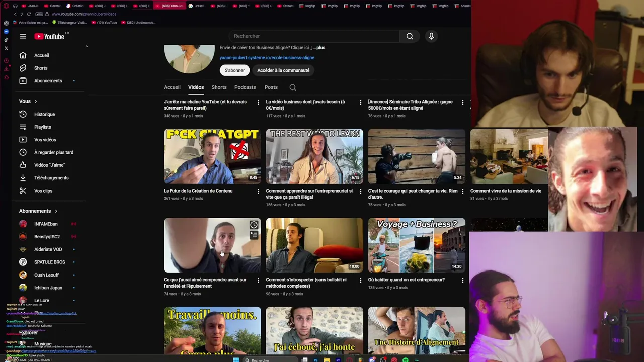Switch to the Posts tab
Viewport: 644px width, 362px height.
tap(271, 87)
